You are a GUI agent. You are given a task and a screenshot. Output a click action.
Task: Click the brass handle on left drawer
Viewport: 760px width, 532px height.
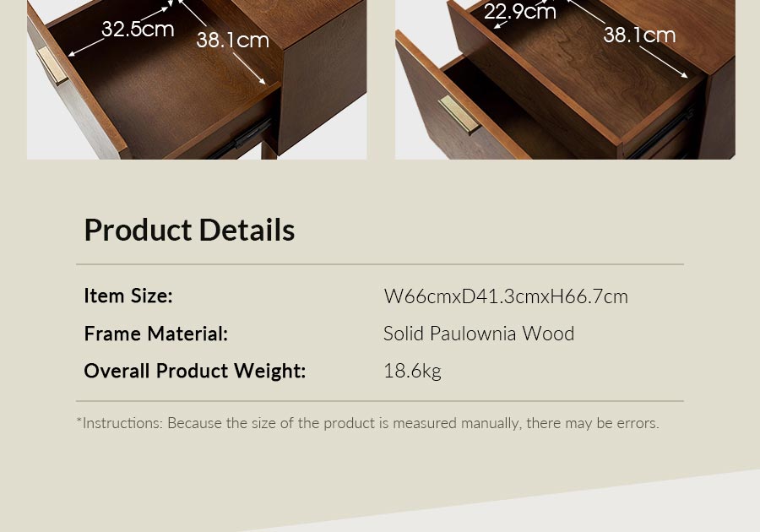(x=52, y=65)
